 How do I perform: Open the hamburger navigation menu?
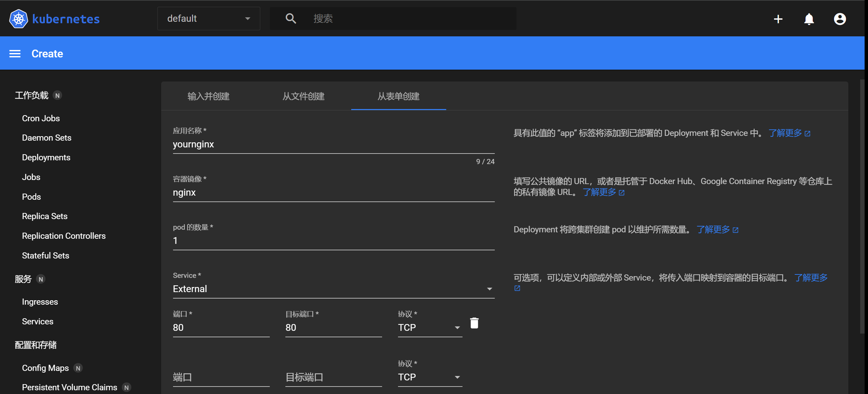[x=15, y=54]
